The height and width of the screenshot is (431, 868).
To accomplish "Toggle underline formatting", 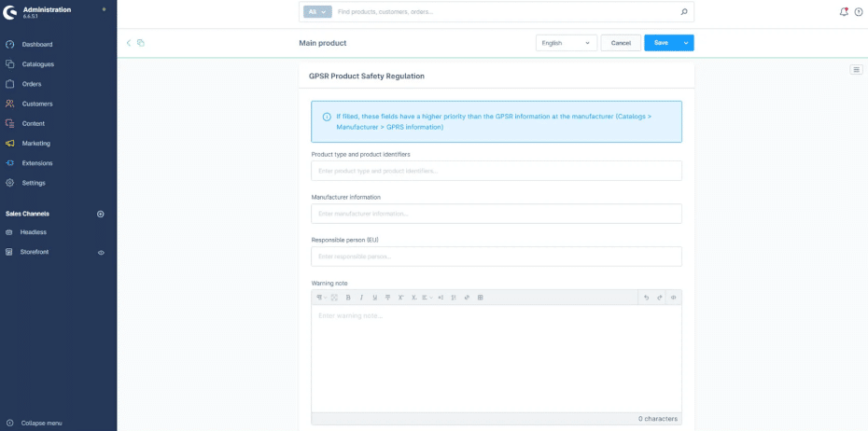I will [375, 298].
